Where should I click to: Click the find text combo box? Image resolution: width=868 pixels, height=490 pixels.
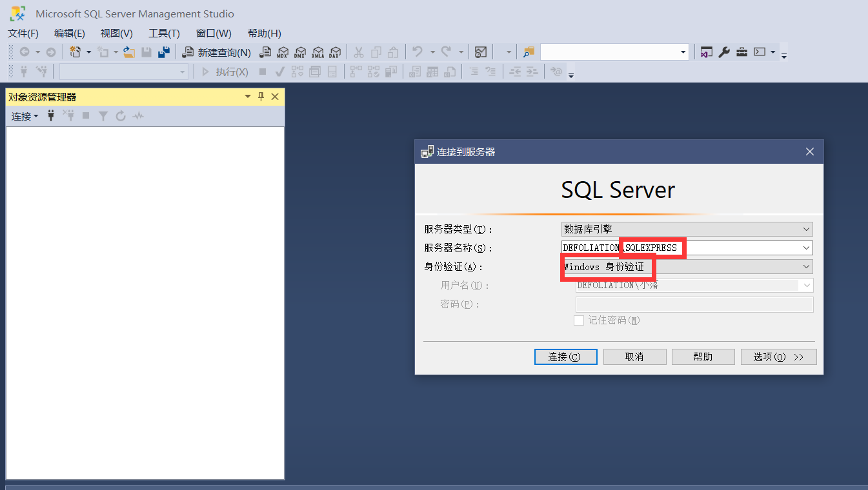[614, 52]
